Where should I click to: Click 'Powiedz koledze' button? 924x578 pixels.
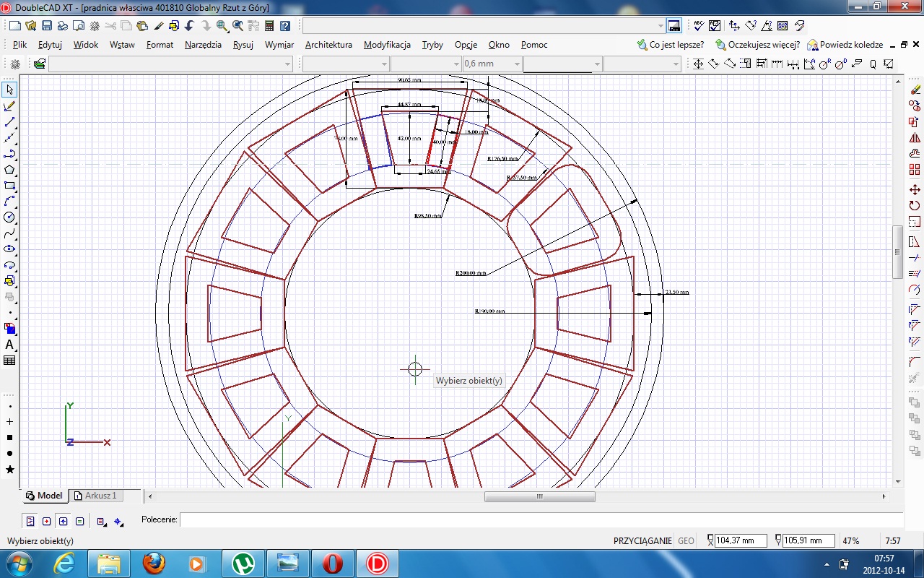(850, 45)
